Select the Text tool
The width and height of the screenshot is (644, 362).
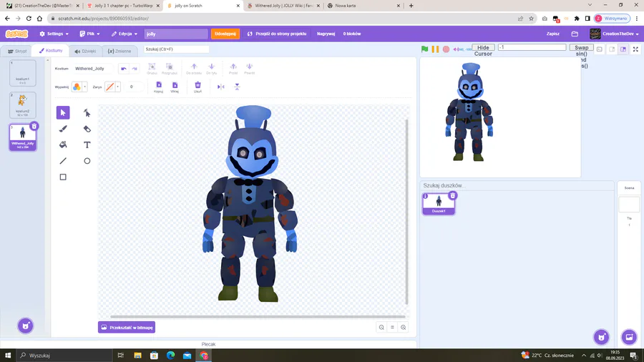(87, 145)
